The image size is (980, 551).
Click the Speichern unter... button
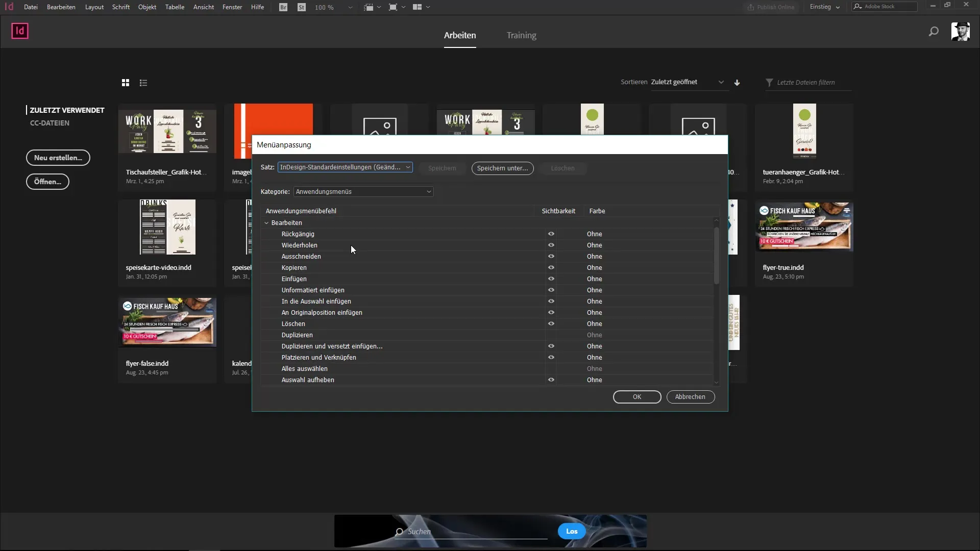(502, 168)
